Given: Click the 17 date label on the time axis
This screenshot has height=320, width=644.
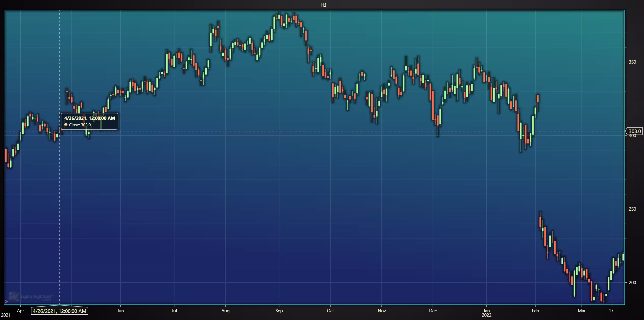Looking at the screenshot, I should pyautogui.click(x=611, y=311).
